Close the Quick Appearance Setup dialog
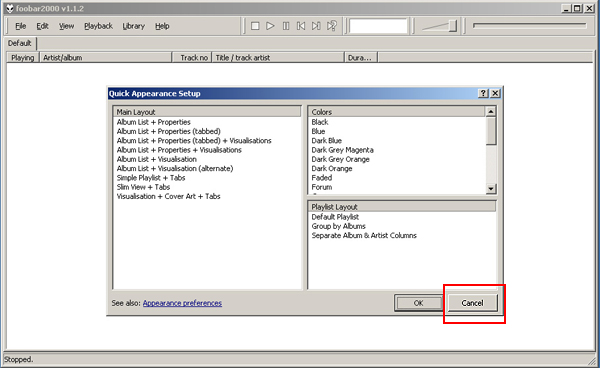 [x=495, y=93]
